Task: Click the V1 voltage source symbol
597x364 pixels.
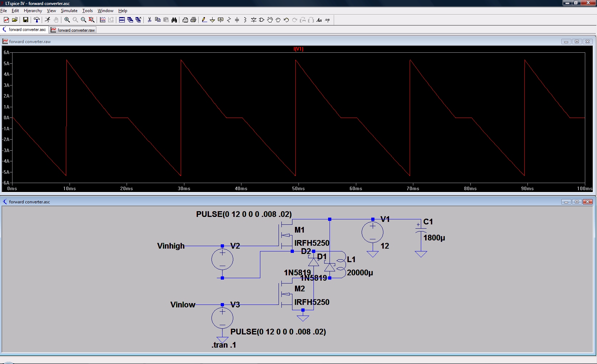Action: 373,233
